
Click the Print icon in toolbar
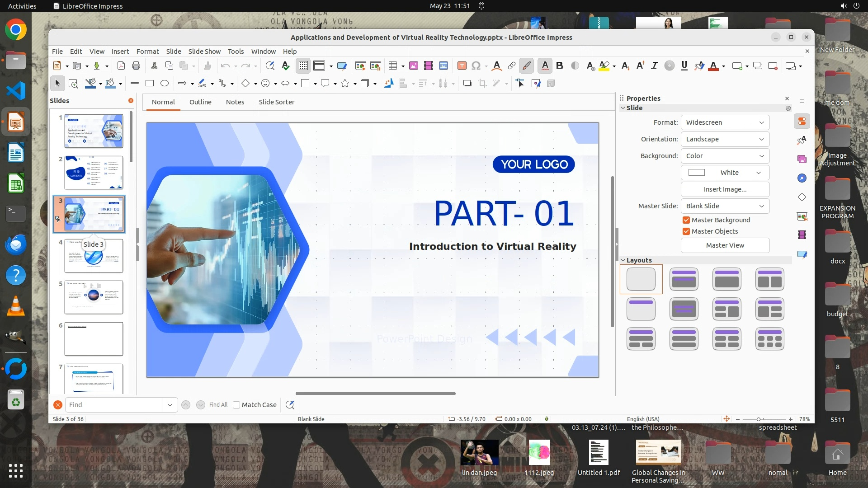point(136,66)
